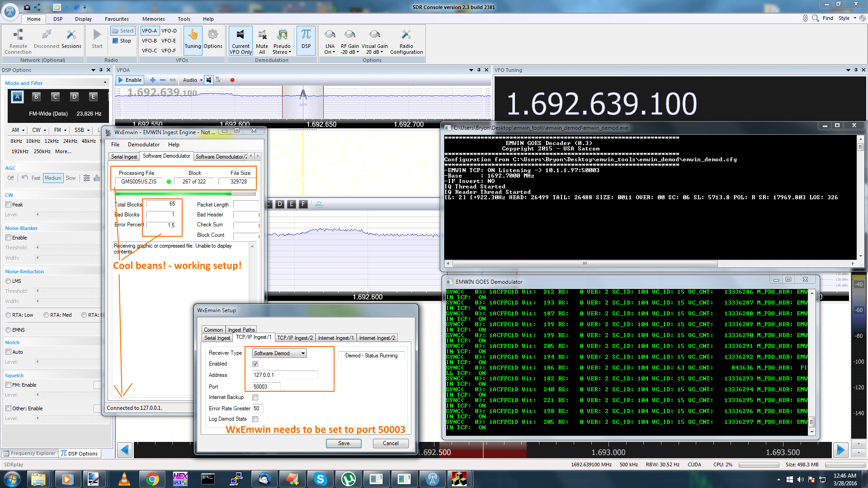868x488 pixels.
Task: Open Chrome from the taskbar
Action: pyautogui.click(x=152, y=479)
